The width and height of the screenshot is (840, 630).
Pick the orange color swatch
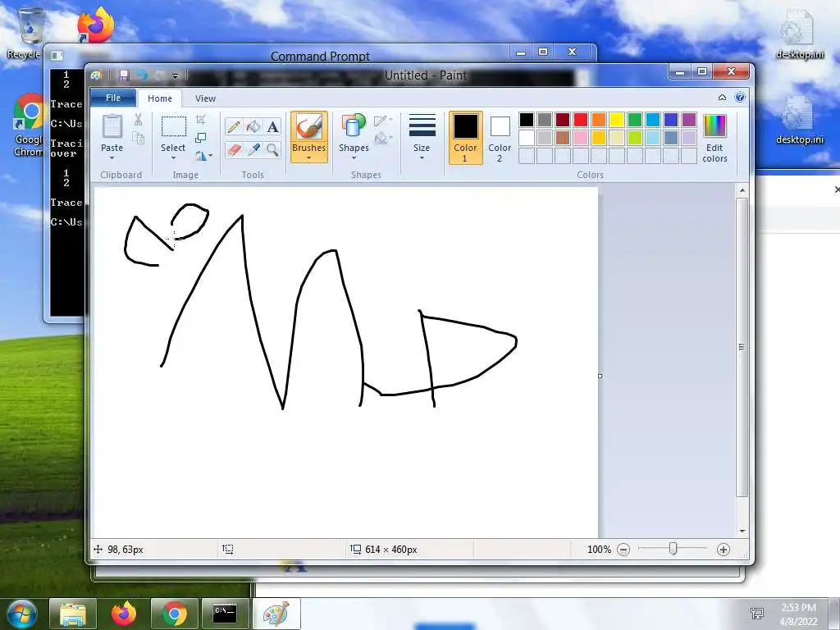(599, 120)
